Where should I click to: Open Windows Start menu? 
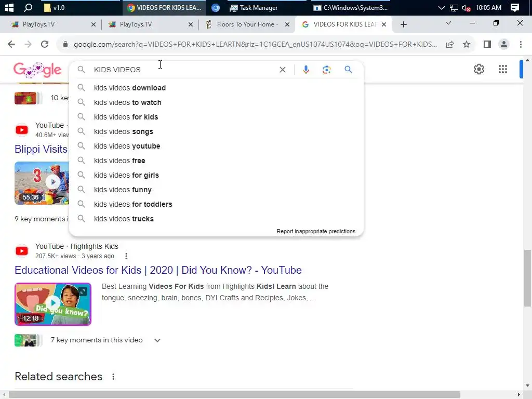pos(9,7)
